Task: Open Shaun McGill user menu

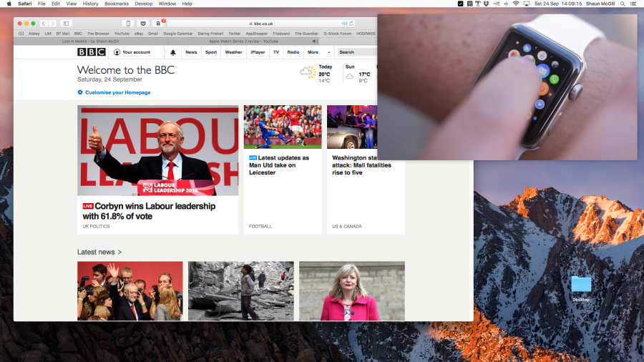Action: [x=600, y=4]
